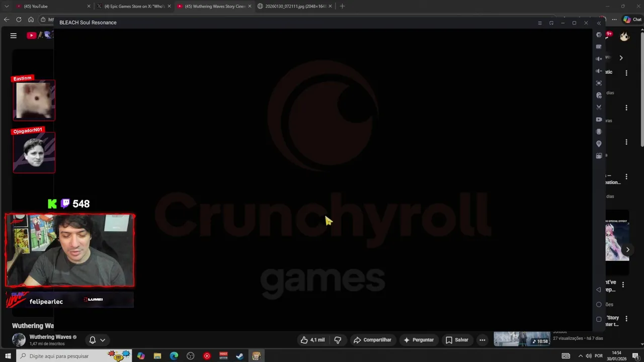Go back in the browser
The height and width of the screenshot is (362, 644).
[x=7, y=20]
